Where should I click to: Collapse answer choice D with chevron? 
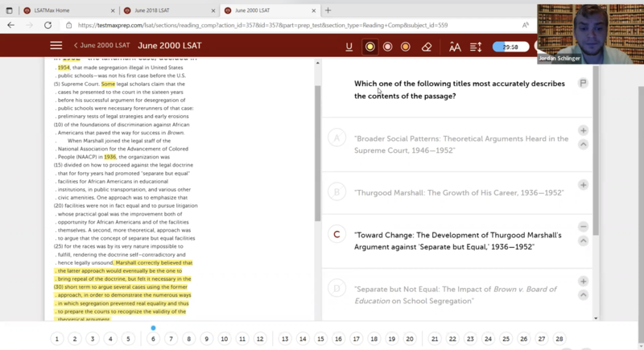click(583, 296)
